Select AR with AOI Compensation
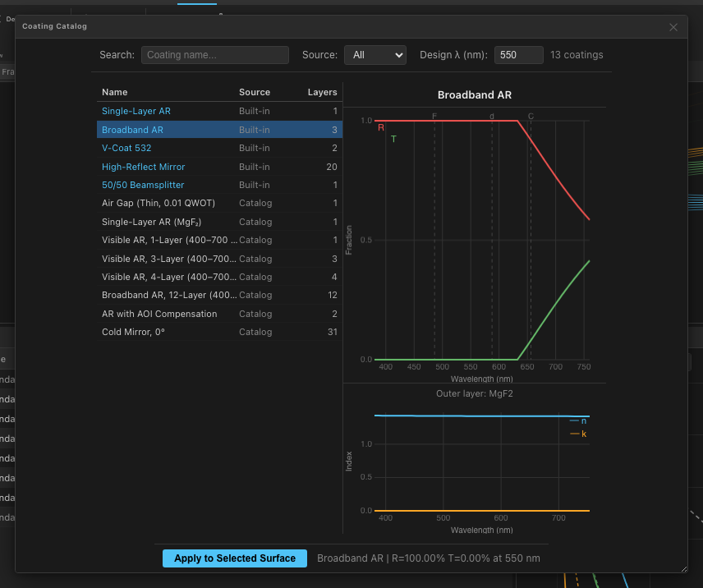 [x=159, y=314]
